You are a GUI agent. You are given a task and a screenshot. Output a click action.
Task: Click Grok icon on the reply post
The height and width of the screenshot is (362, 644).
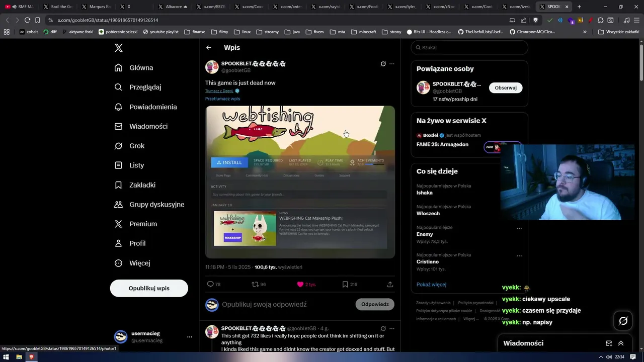tap(383, 328)
